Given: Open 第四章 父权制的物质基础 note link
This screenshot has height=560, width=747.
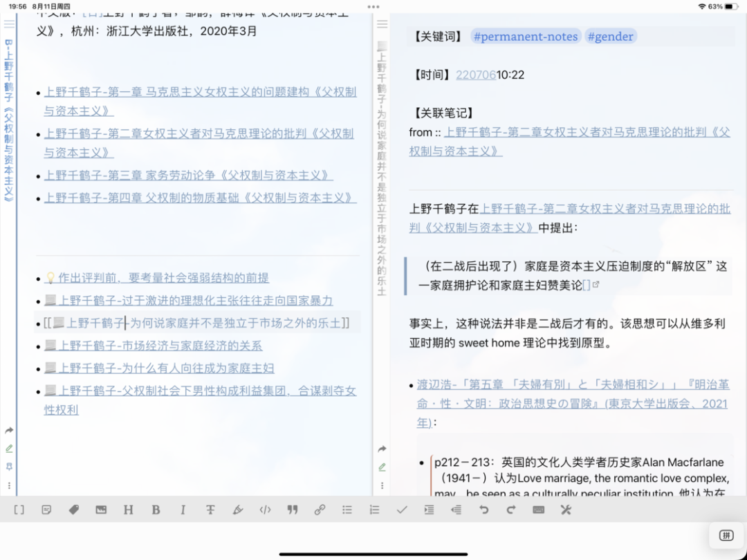Looking at the screenshot, I should (x=200, y=198).
